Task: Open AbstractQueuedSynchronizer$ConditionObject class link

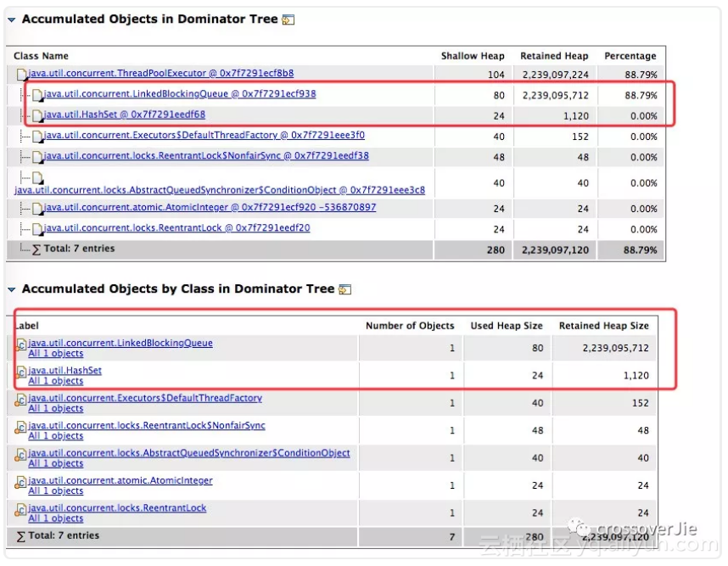Action: pyautogui.click(x=189, y=453)
